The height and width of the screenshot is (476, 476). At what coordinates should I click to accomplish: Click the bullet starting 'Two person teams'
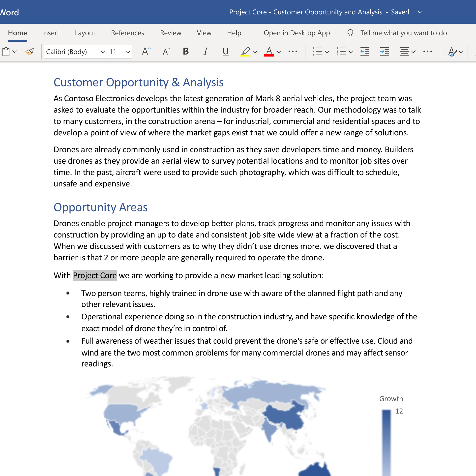point(242,299)
